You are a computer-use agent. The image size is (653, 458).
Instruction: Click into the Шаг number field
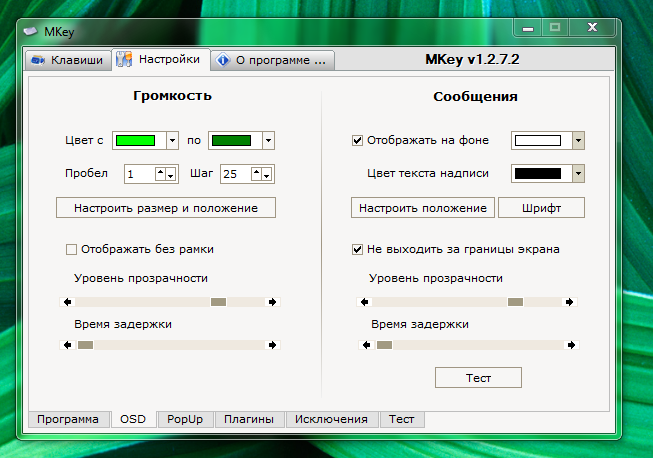[235, 174]
